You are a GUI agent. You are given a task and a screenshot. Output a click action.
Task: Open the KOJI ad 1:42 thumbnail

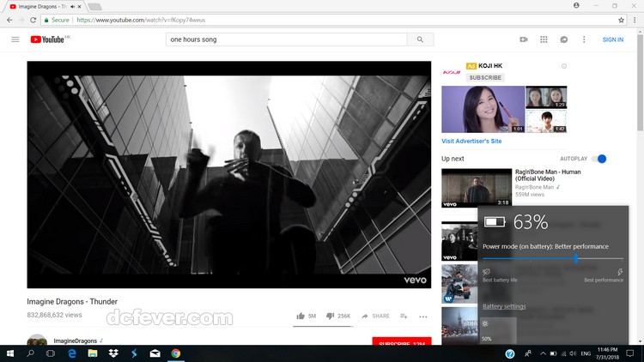[546, 121]
